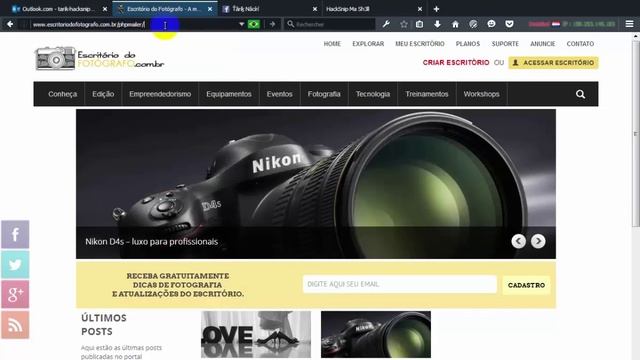Open the Empreendedorismo category
Screen dimensions: 640x360
click(x=160, y=94)
